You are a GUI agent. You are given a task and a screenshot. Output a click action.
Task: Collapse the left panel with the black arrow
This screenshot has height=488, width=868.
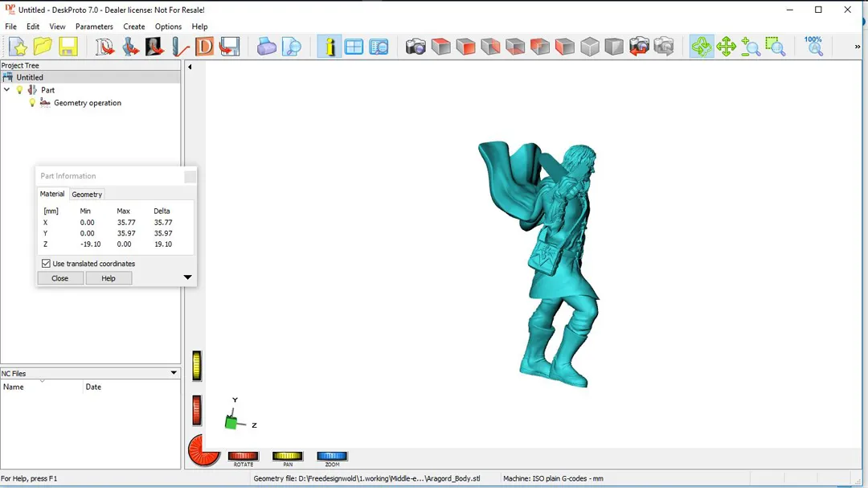[190, 67]
